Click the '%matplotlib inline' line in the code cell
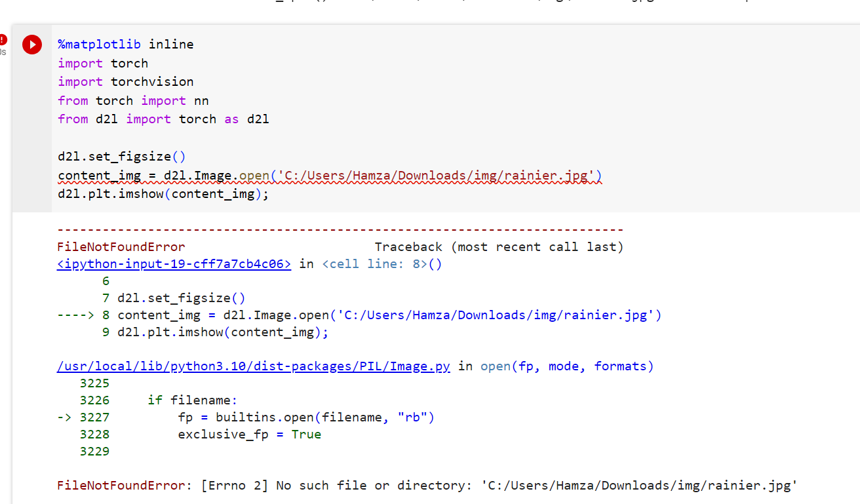Screen dimensions: 860x504 click(126, 45)
